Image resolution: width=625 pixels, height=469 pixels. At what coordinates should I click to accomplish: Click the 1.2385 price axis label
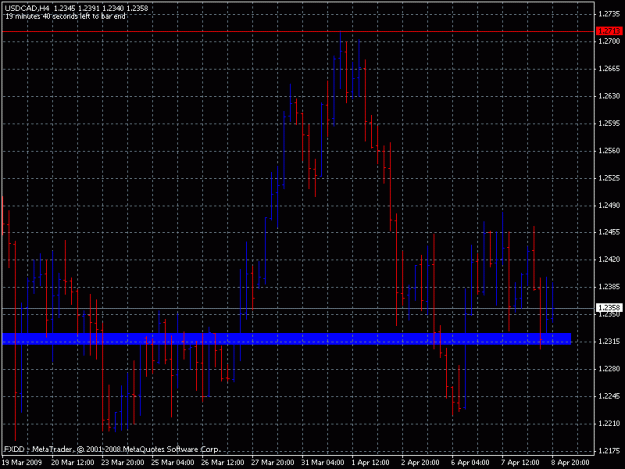pos(609,287)
